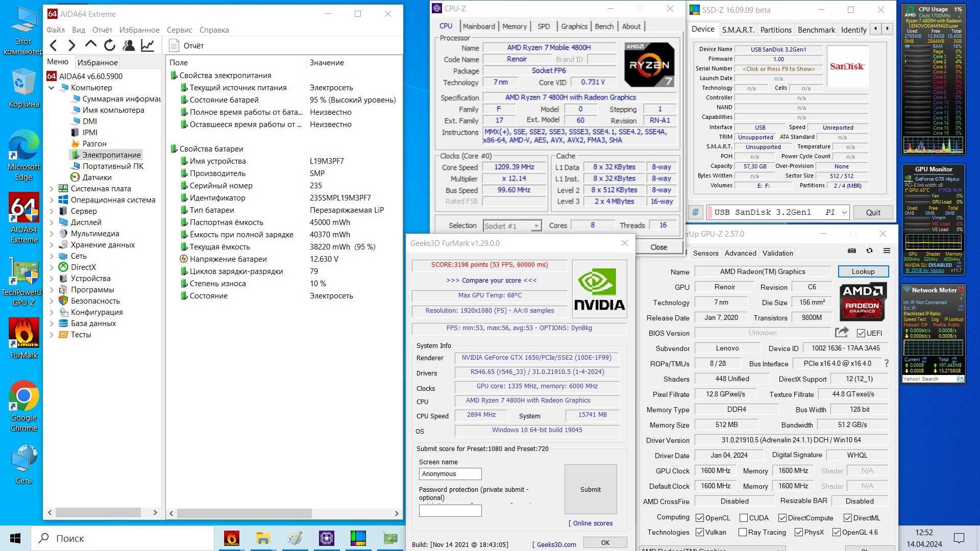The height and width of the screenshot is (551, 980).
Task: Close the Network Meter gadget with red X
Action: pos(961,289)
